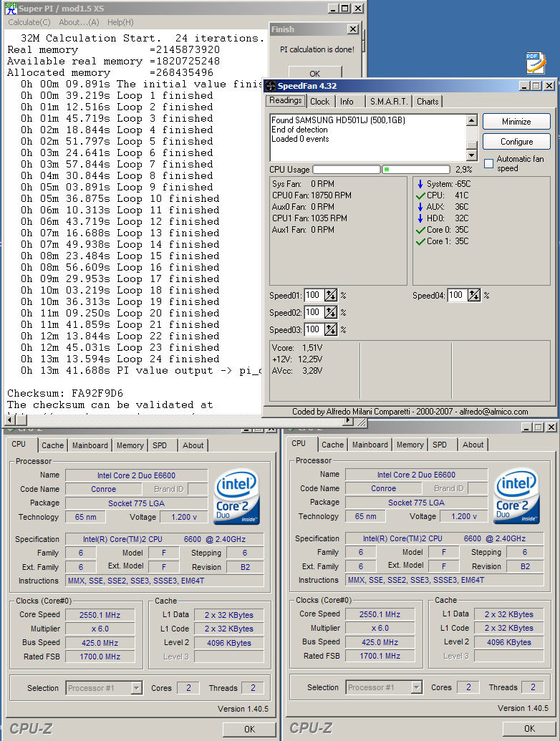
Task: Click Rated FSB 1700.1 MHz in right CPU-Z
Action: [380, 656]
